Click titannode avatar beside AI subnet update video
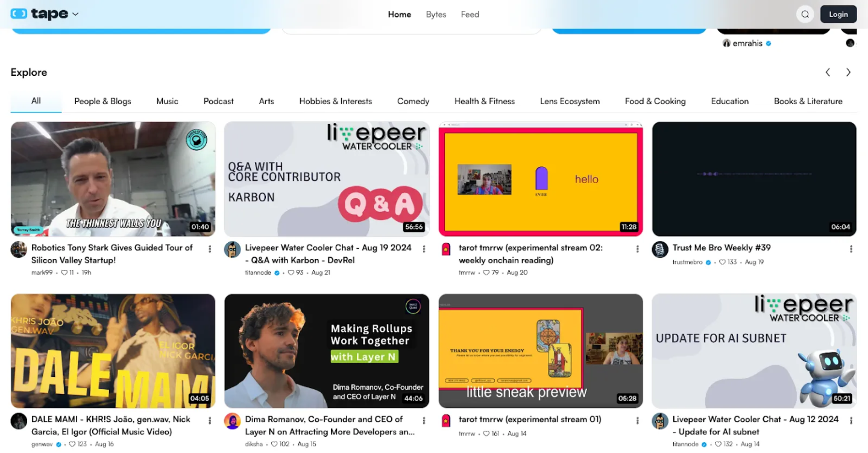868x453 pixels. coord(660,421)
